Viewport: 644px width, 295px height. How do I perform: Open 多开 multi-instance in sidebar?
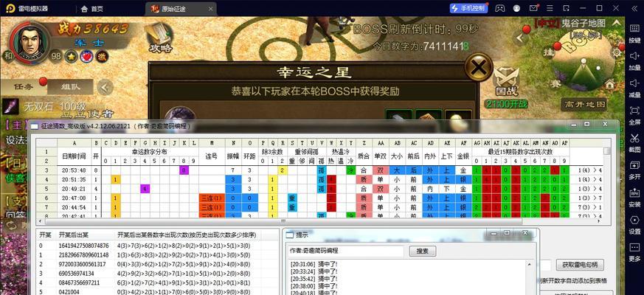click(x=634, y=170)
